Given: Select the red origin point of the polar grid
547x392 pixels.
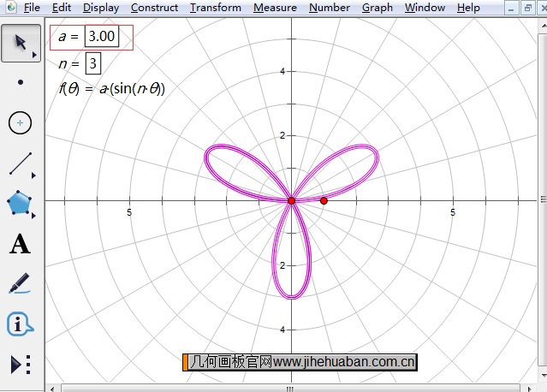Looking at the screenshot, I should (292, 201).
